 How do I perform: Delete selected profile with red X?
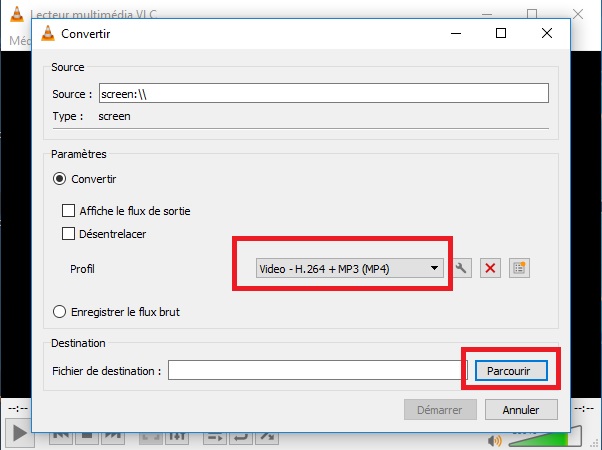[x=490, y=268]
